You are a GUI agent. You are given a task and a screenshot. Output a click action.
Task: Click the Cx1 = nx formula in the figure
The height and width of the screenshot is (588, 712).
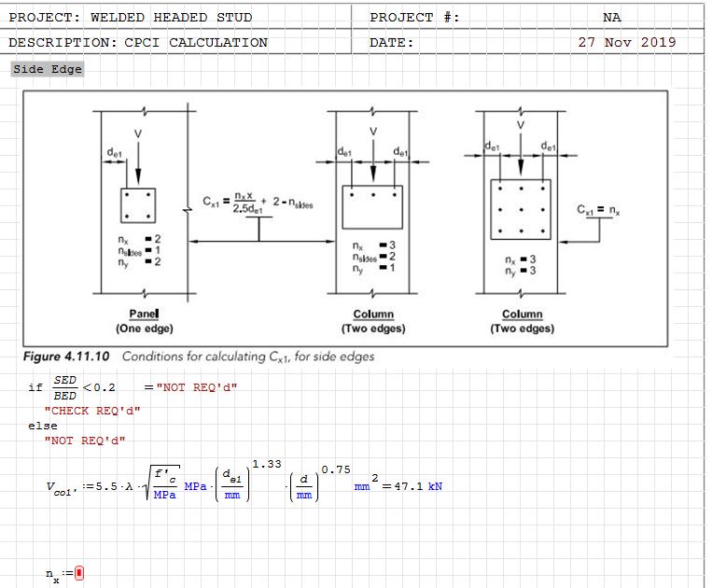click(598, 209)
